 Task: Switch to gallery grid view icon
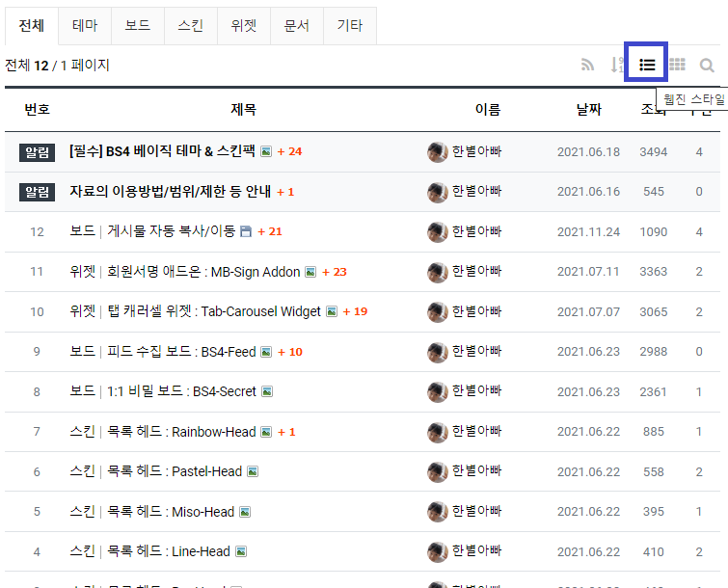[677, 66]
